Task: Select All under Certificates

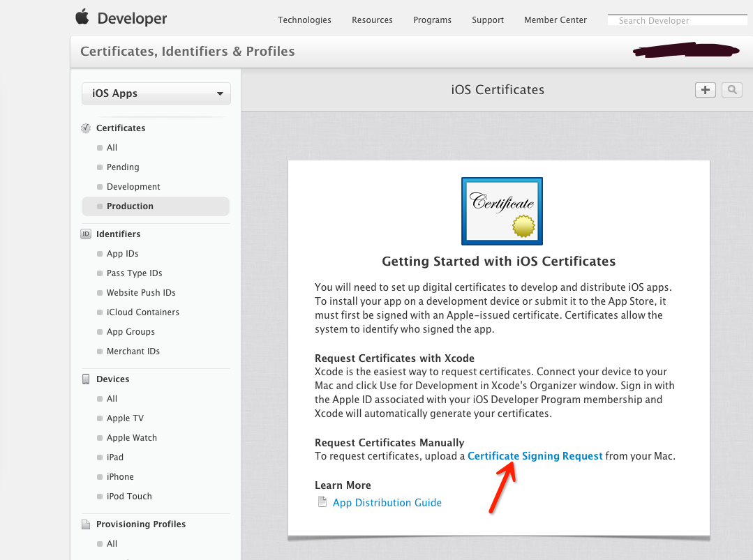Action: pyautogui.click(x=112, y=148)
